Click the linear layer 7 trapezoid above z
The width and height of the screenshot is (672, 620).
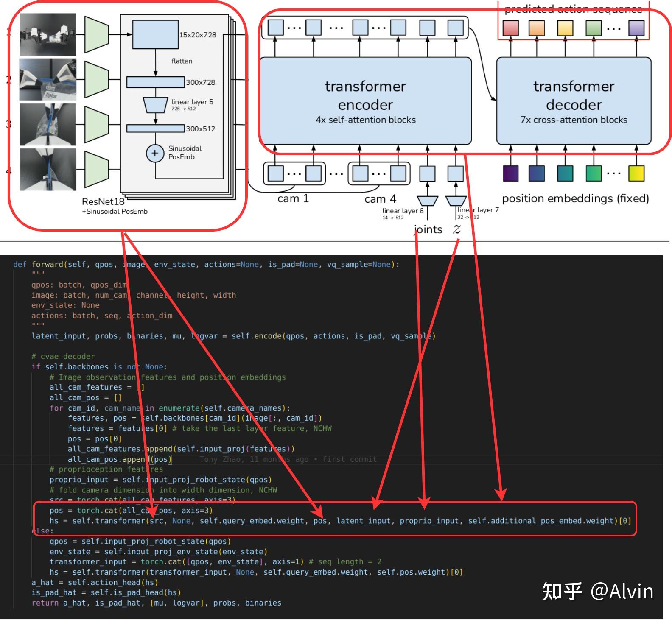tap(456, 201)
